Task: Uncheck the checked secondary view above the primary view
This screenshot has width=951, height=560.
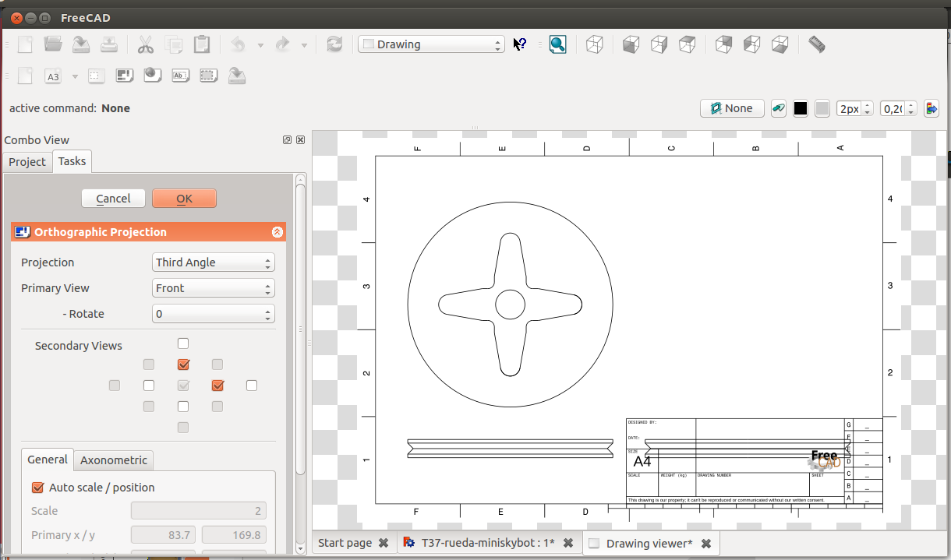Action: (x=183, y=365)
